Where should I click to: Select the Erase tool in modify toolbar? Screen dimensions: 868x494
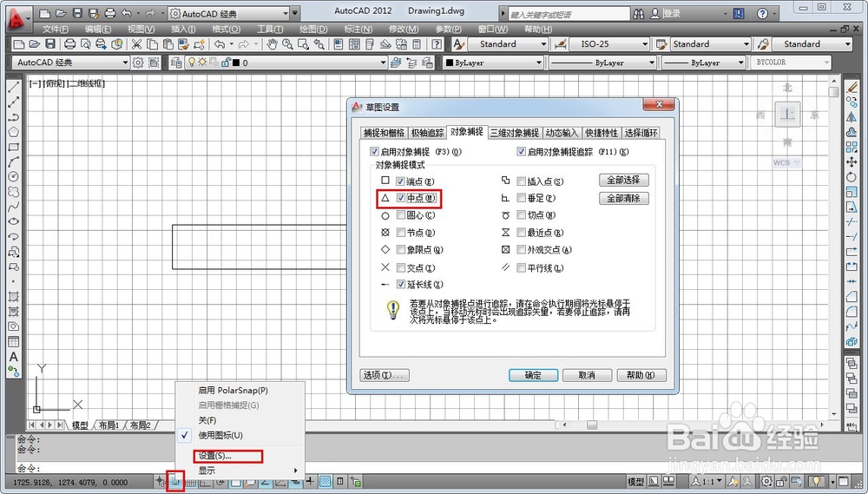click(x=852, y=87)
